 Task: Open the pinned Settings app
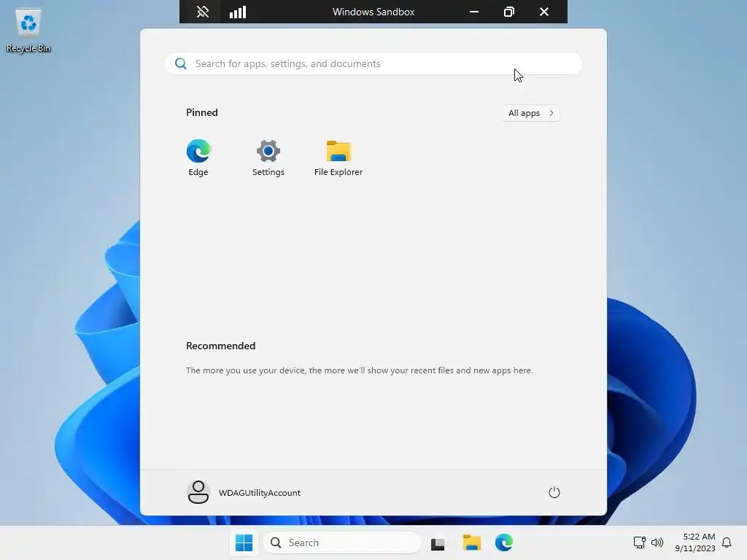(x=268, y=158)
